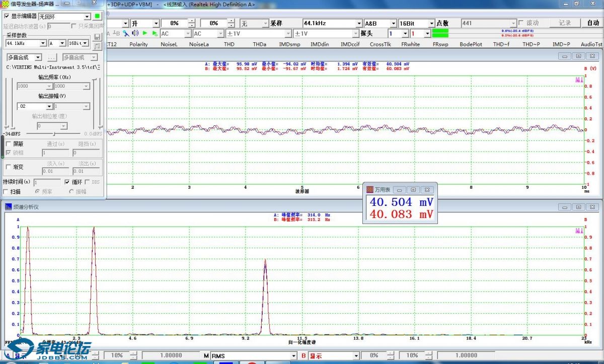Click the Mi marker in spectrum analyzer

(579, 231)
